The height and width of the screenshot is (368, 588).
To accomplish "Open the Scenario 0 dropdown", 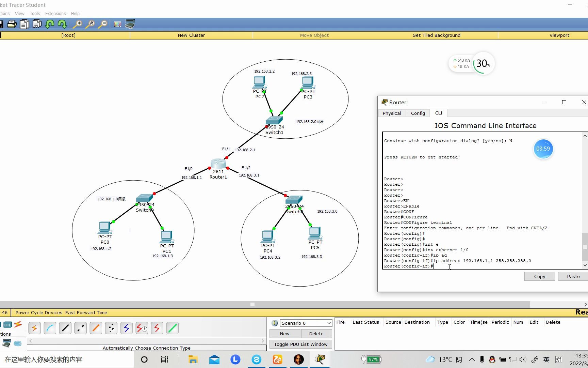I will click(306, 323).
